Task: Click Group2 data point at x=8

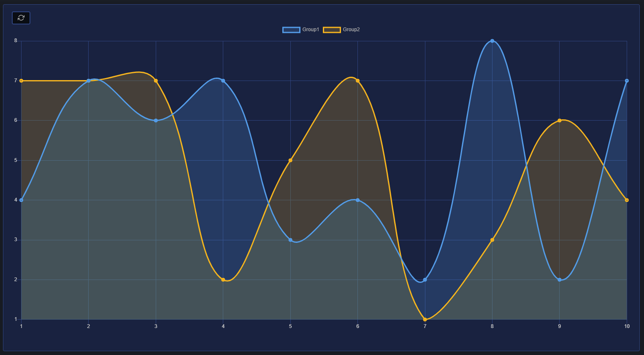Action: (492, 240)
